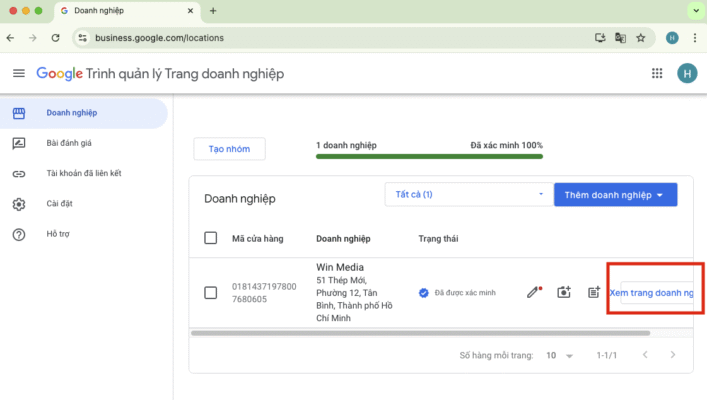The image size is (707, 400).
Task: Tick the select-all checkbox in table header
Action: [211, 238]
